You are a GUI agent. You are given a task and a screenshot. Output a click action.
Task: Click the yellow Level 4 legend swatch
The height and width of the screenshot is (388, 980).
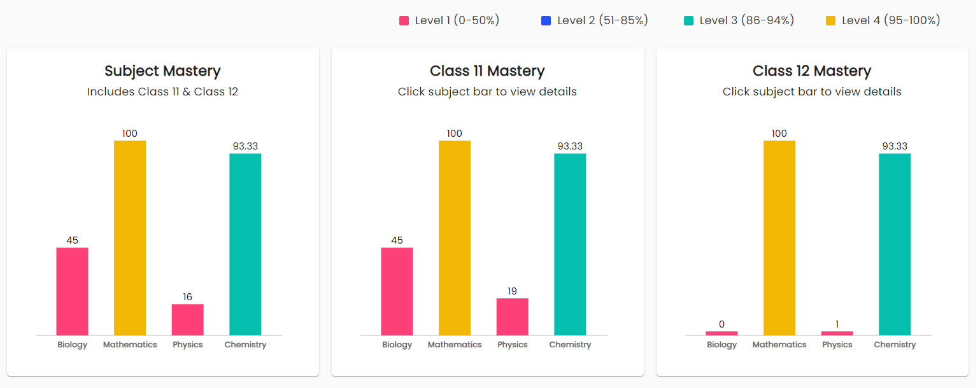pos(830,21)
